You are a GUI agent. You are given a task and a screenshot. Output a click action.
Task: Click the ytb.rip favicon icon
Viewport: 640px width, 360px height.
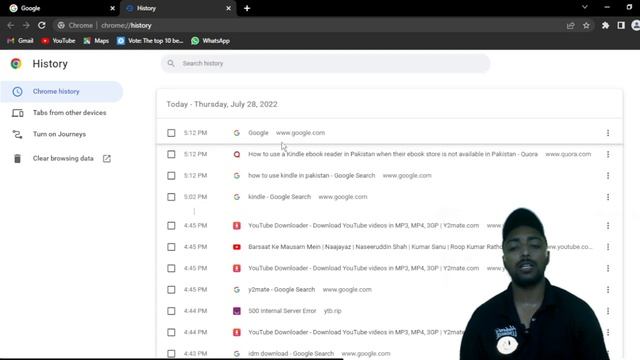pyautogui.click(x=237, y=311)
